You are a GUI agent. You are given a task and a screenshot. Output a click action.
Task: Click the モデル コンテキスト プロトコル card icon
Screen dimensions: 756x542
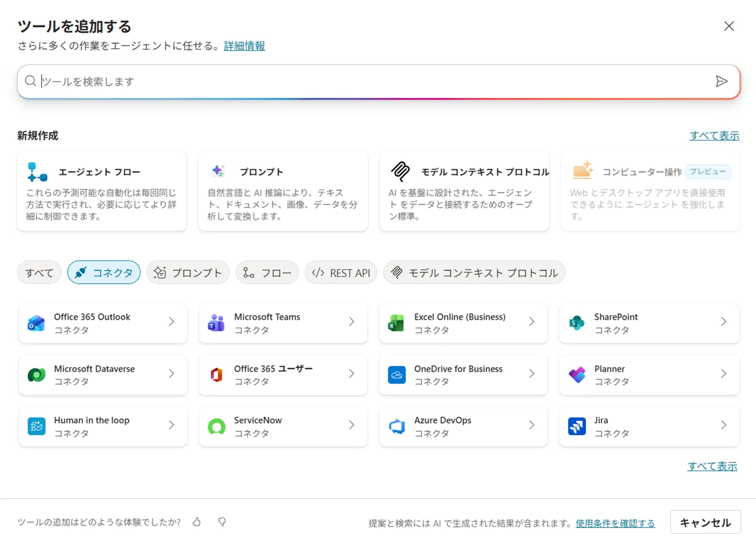coord(400,171)
